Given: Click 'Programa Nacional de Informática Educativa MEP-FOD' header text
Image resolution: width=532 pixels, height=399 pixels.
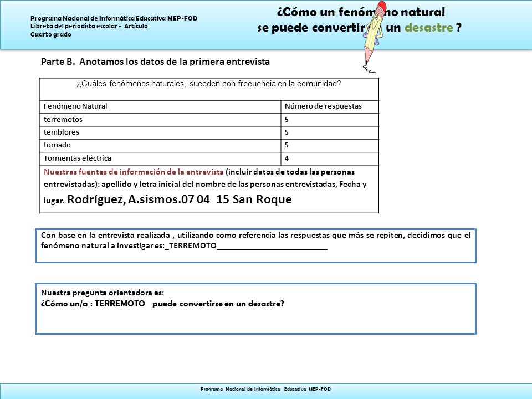Looking at the screenshot, I should (114, 18).
